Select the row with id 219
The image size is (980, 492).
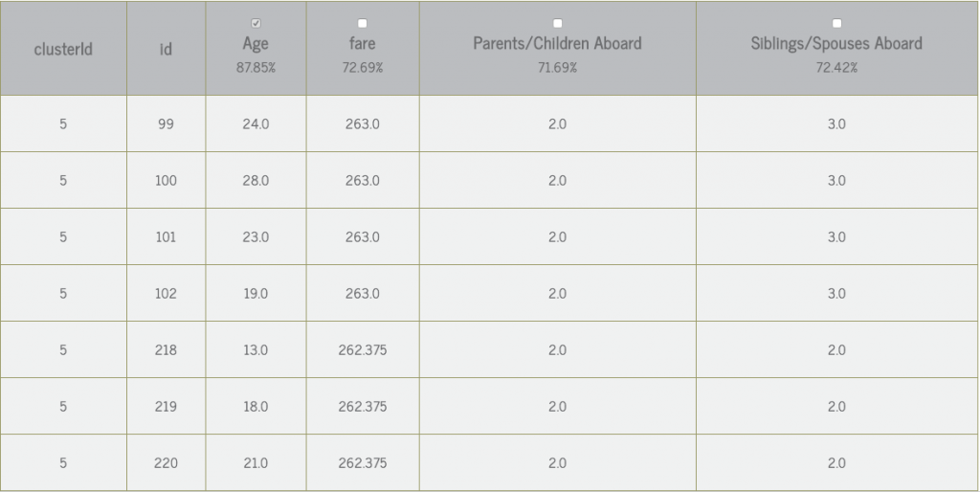(x=489, y=407)
